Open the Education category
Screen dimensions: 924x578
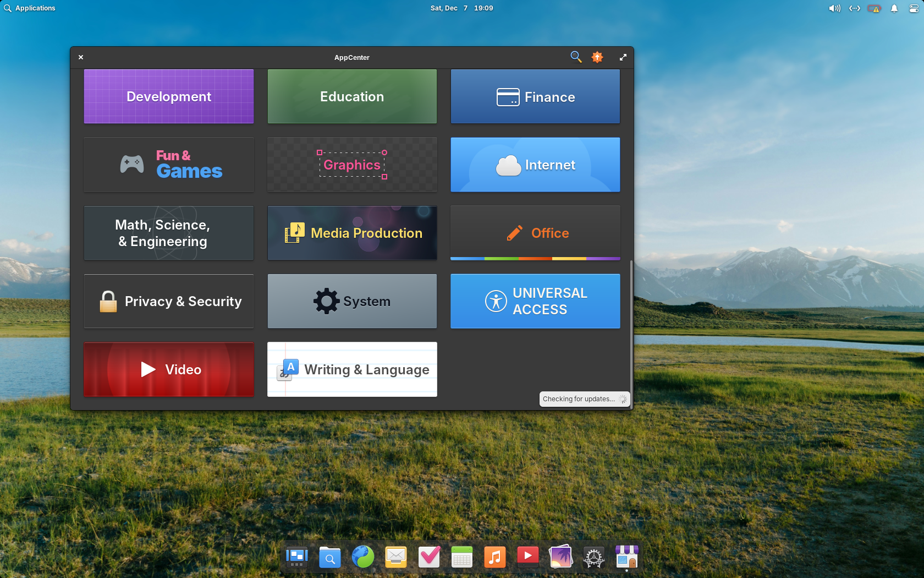coord(352,96)
